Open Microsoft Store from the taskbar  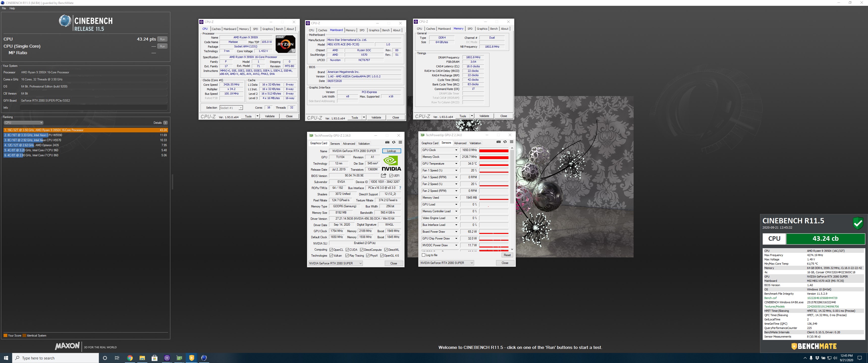(x=155, y=358)
